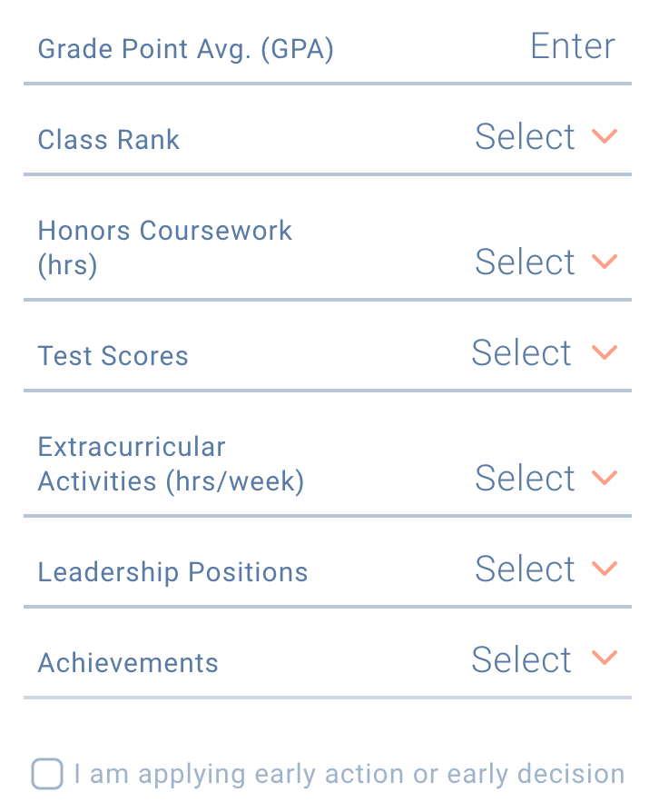Click the Test Scores label text
Image resolution: width=659 pixels, height=812 pixels.
pos(113,356)
